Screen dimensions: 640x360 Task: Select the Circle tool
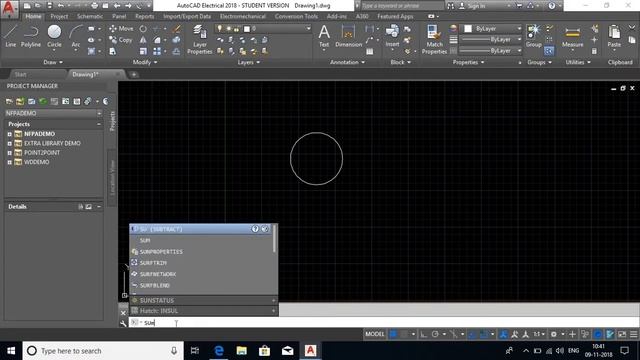point(54,36)
